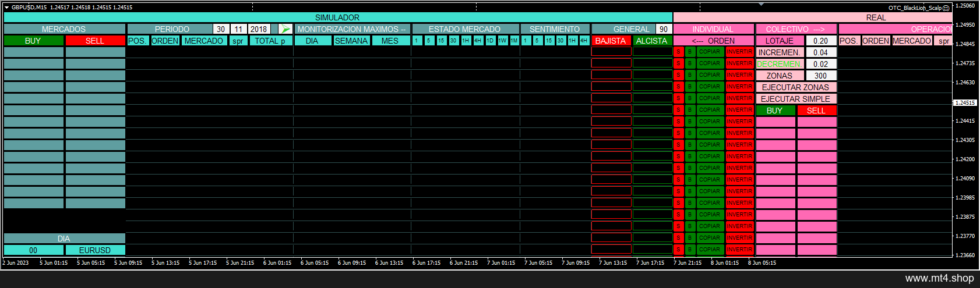Click the 1.25060 price scale label

965,6
